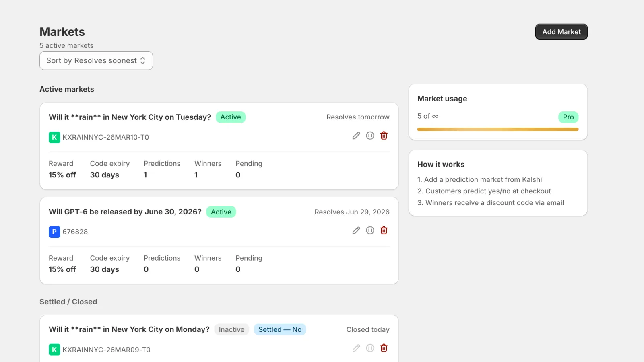Collapse the Settled / Closed section
Screen dimensions: 644x362
pyautogui.click(x=68, y=302)
